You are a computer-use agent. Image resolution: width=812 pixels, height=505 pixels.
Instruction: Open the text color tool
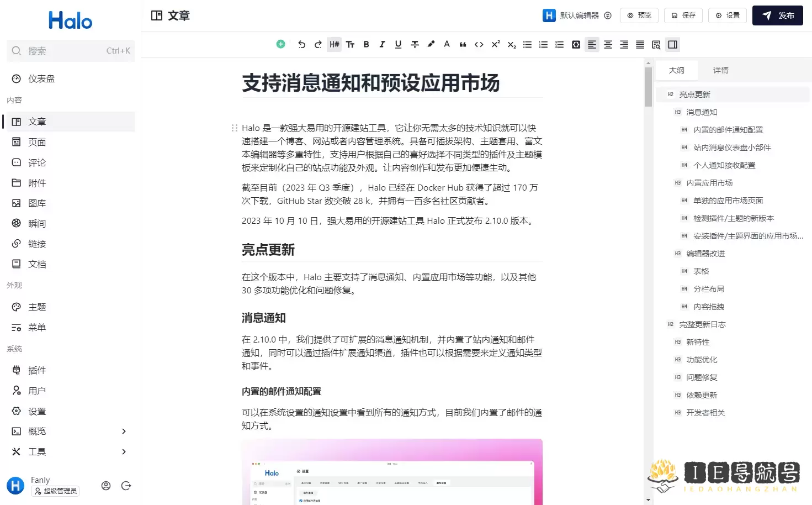447,45
